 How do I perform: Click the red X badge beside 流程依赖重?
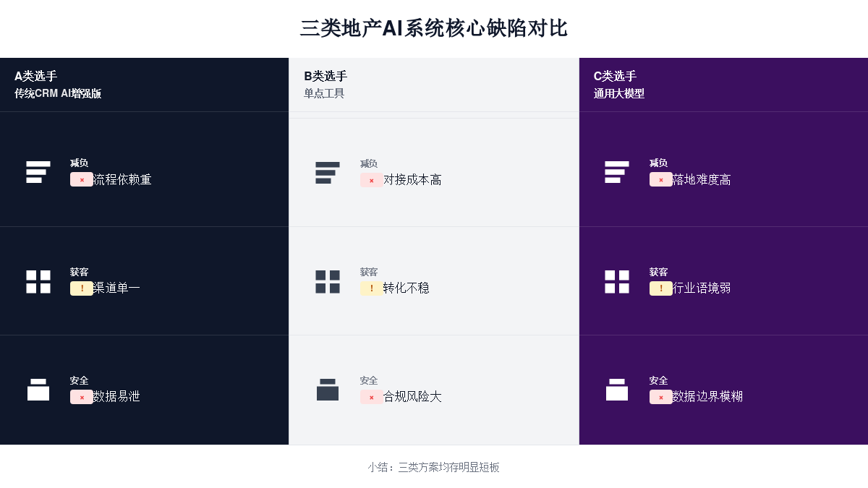point(82,179)
